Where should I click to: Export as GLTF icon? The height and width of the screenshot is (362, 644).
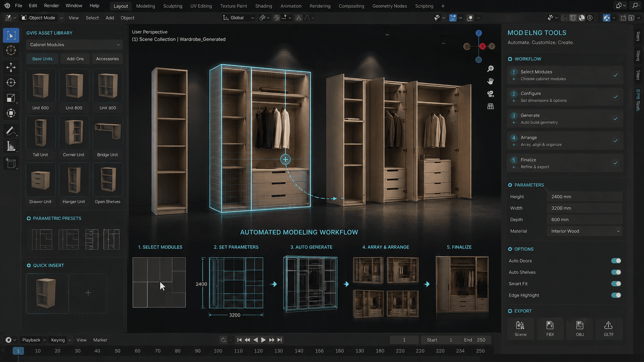pos(609,329)
